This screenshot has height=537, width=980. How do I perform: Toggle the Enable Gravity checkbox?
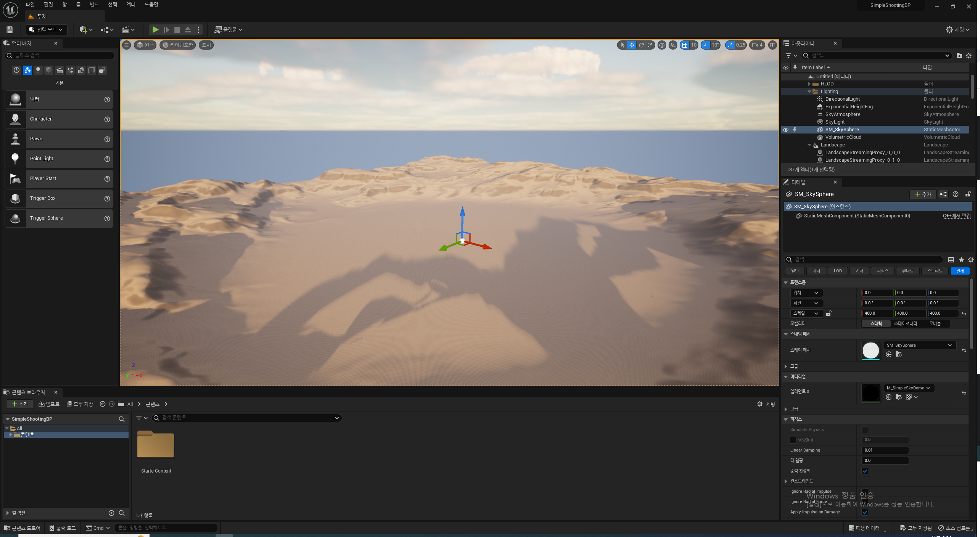coord(865,471)
